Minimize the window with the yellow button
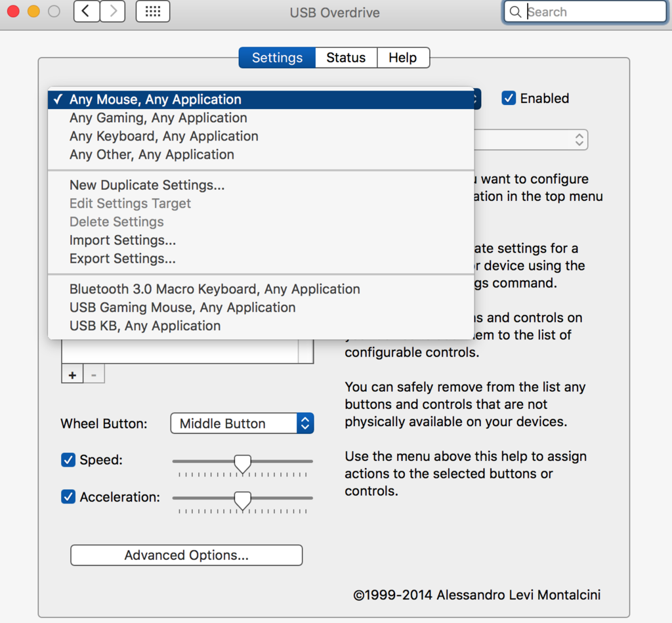Viewport: 672px width, 623px height. (33, 12)
